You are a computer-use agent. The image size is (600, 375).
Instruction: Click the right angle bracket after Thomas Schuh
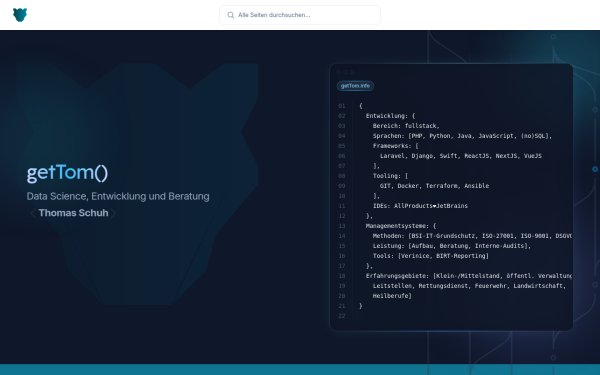[114, 213]
